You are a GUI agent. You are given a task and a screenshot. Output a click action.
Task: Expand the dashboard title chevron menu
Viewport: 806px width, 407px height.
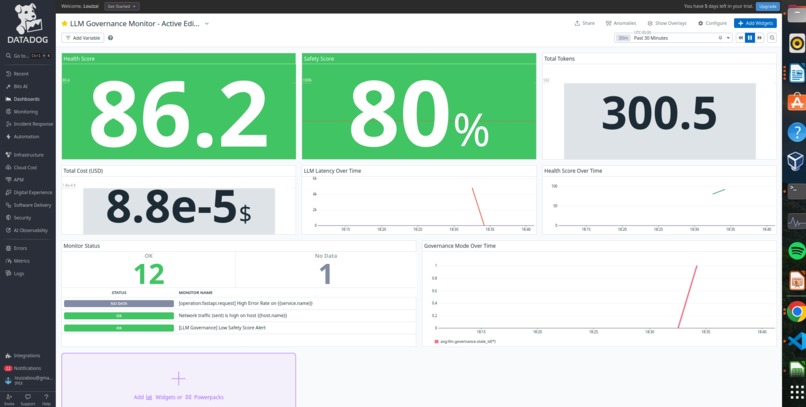pyautogui.click(x=207, y=23)
